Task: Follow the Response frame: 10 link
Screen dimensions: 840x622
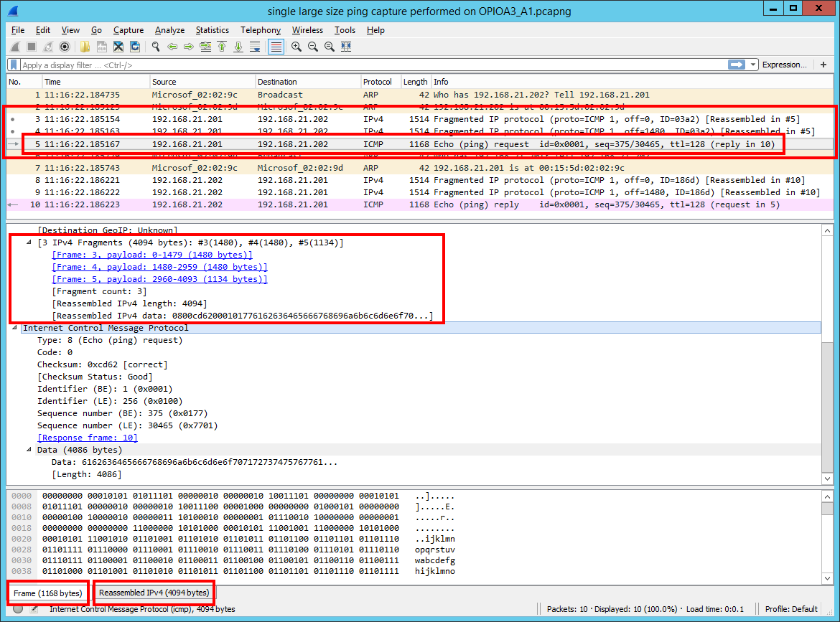Action: [x=88, y=438]
